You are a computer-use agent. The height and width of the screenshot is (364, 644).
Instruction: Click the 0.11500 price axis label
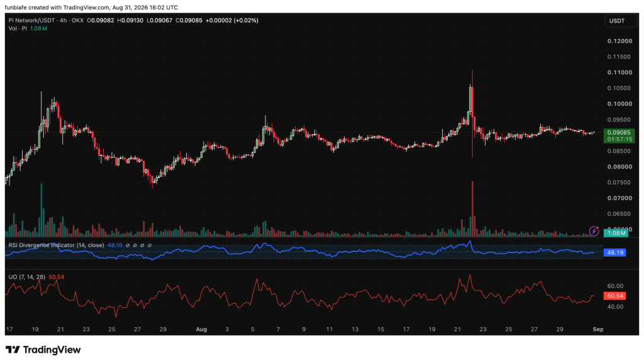[619, 57]
